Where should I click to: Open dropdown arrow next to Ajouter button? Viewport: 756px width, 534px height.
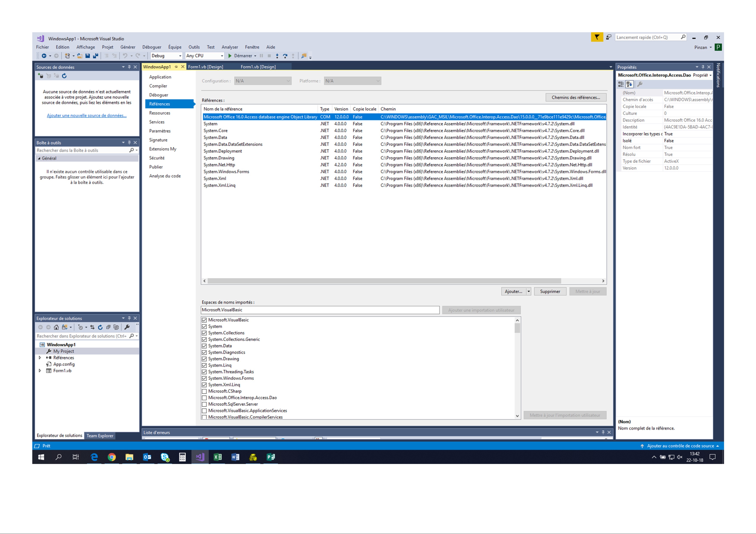(528, 292)
